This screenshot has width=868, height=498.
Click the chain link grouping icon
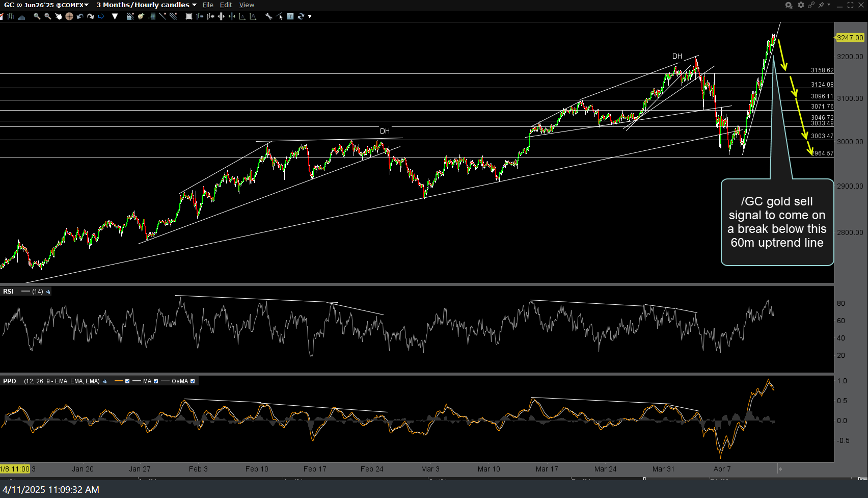[811, 5]
